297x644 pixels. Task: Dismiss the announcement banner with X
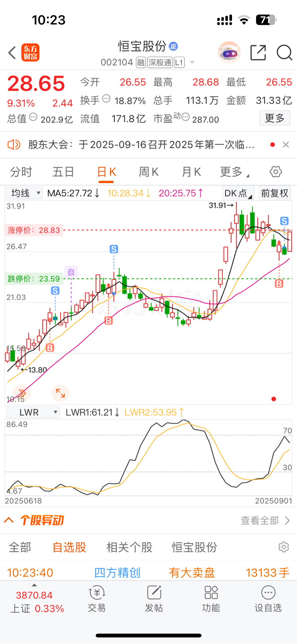[x=286, y=144]
